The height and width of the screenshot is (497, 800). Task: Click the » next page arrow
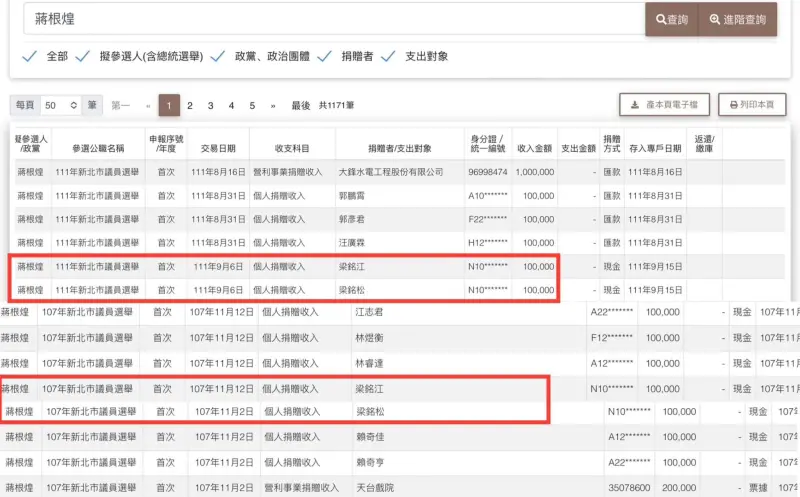(273, 106)
